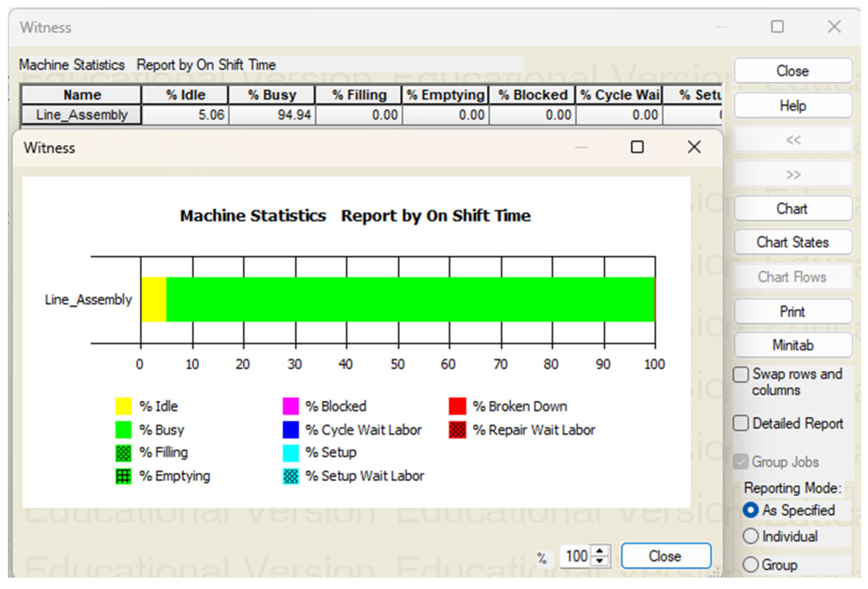Increase chart percent with up stepper arrow
The height and width of the screenshot is (589, 868).
coord(600,551)
